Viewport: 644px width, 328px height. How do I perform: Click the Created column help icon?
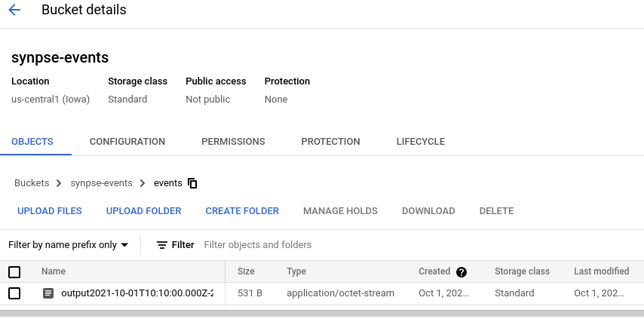tap(462, 272)
